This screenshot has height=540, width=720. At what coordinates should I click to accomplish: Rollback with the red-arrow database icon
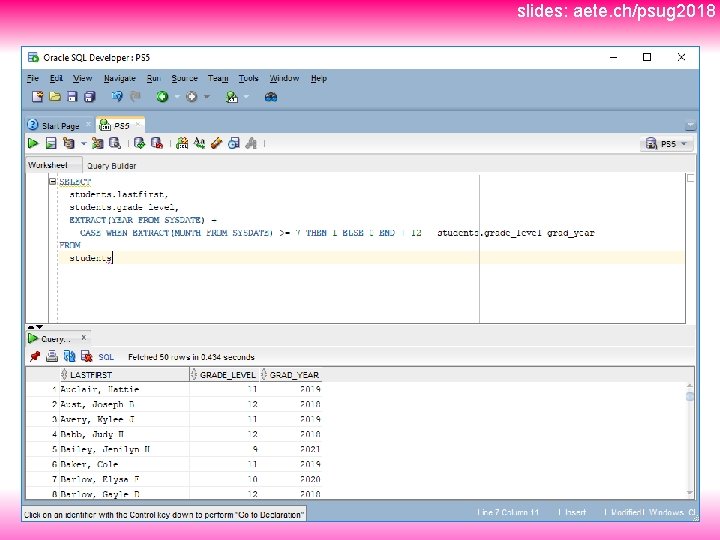tap(157, 143)
